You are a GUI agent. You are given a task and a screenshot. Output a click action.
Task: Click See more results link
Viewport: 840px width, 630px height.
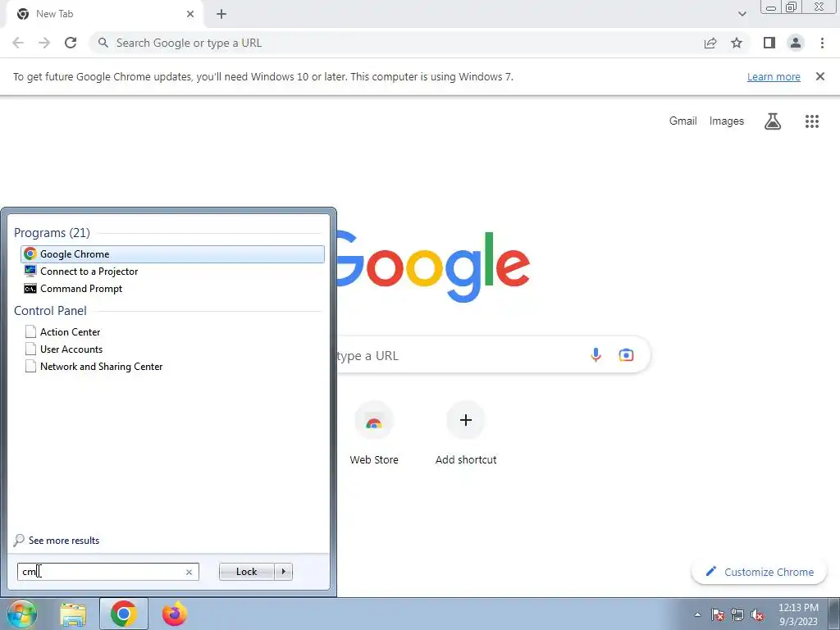pos(64,541)
